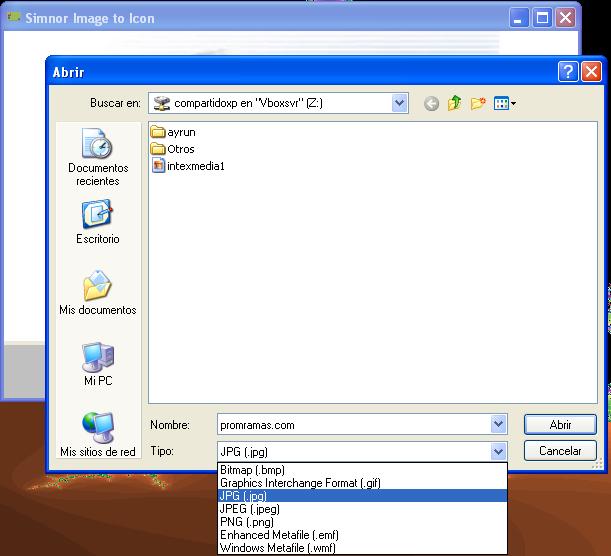Viewport: 611px width, 556px height.
Task: Open Mi PC in places bar
Action: [x=98, y=364]
